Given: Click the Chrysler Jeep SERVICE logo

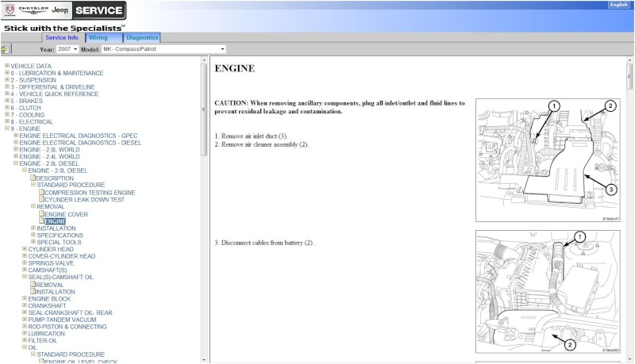Looking at the screenshot, I should 63,10.
